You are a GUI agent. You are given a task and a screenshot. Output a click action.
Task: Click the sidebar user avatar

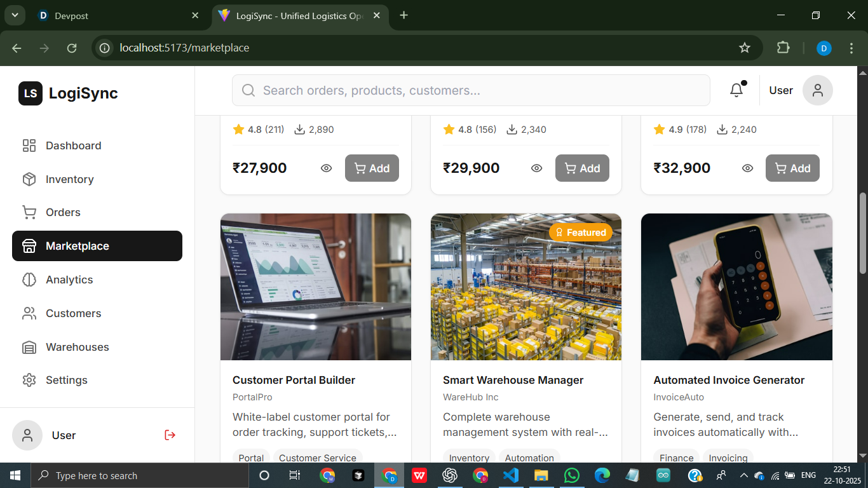coord(27,435)
